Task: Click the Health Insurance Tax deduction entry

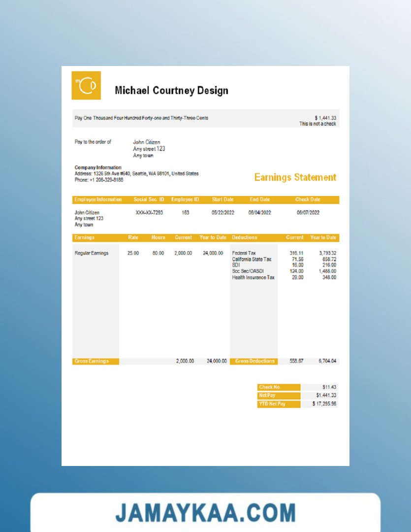Action: [253, 277]
